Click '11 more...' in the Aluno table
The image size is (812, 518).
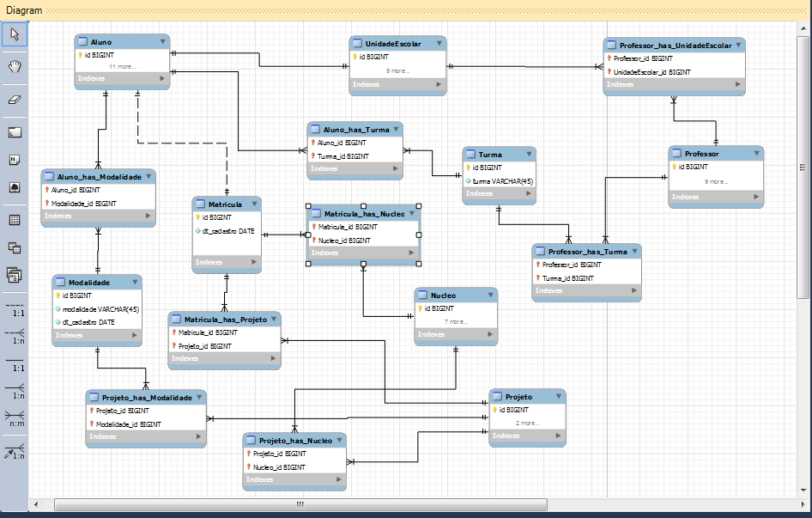(122, 66)
